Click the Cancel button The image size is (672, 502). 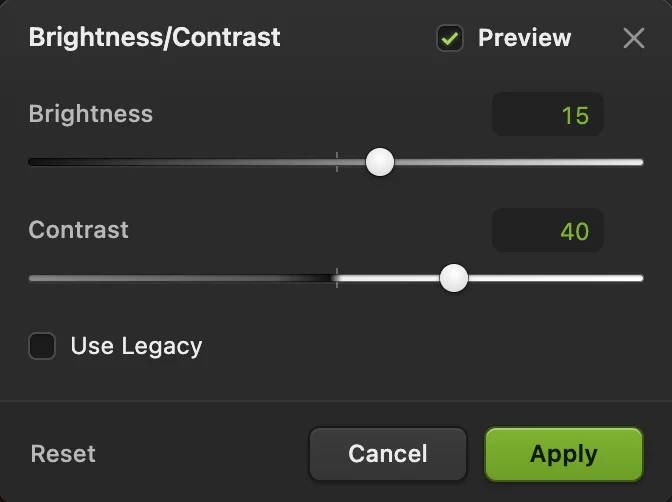point(388,454)
